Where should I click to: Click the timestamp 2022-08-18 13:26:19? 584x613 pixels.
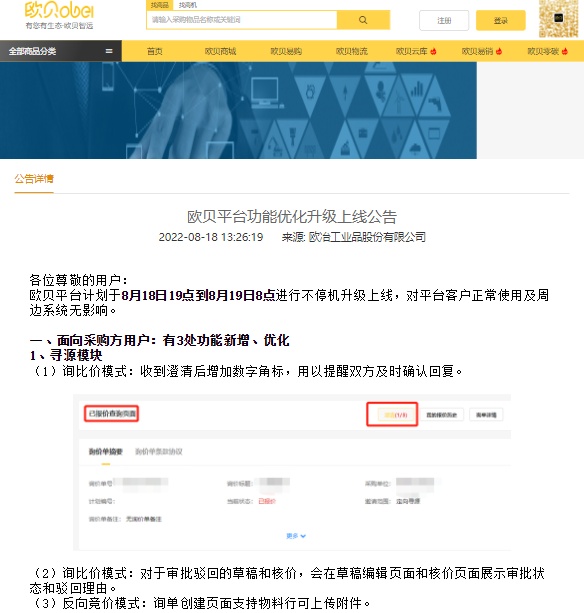click(211, 237)
